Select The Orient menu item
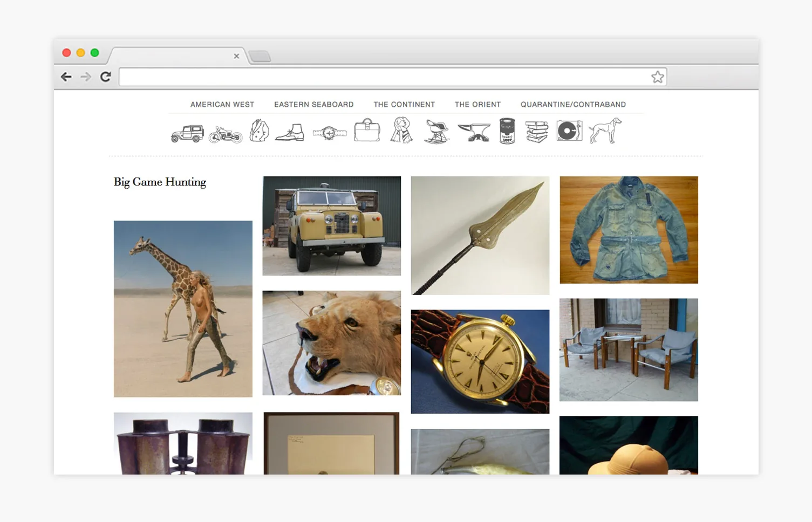 (x=477, y=105)
